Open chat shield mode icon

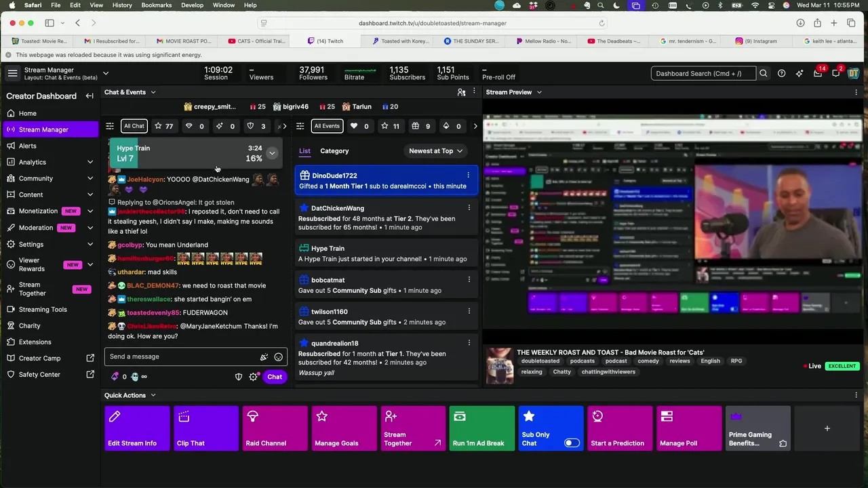click(239, 377)
